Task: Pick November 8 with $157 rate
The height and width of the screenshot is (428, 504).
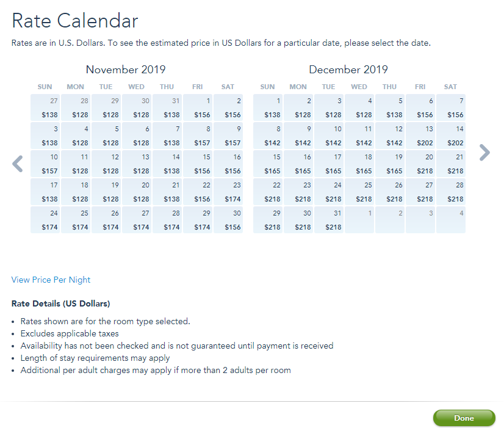Action: [198, 136]
